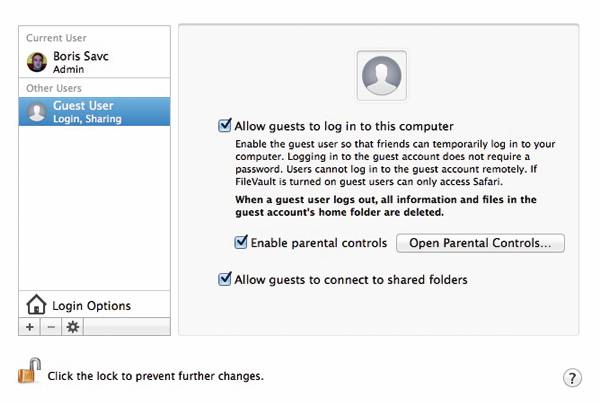Open the Login Options label
The height and width of the screenshot is (404, 600).
coord(91,306)
